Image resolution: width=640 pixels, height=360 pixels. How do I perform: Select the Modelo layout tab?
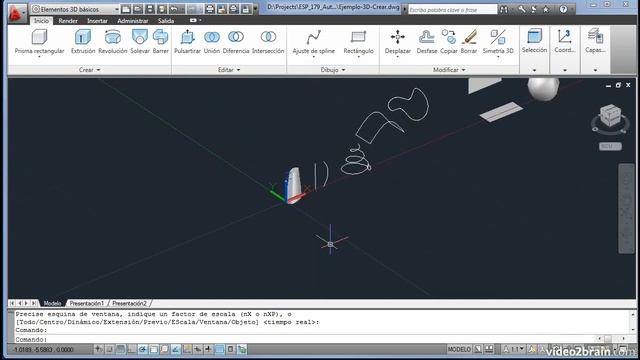click(x=52, y=303)
